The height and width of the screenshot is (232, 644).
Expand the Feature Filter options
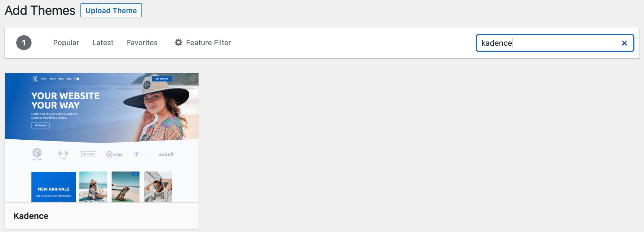[x=203, y=43]
